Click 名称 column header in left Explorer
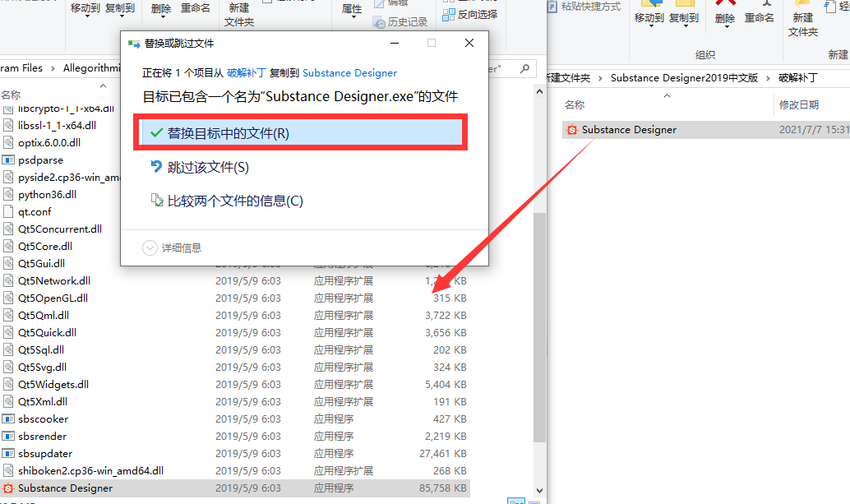Viewport: 850px width, 504px height. click(x=11, y=95)
